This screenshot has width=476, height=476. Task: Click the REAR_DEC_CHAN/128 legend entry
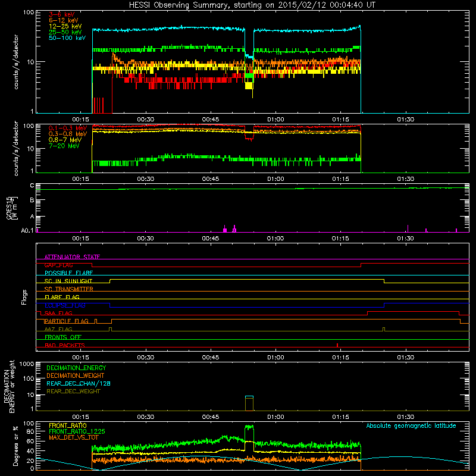pos(79,383)
